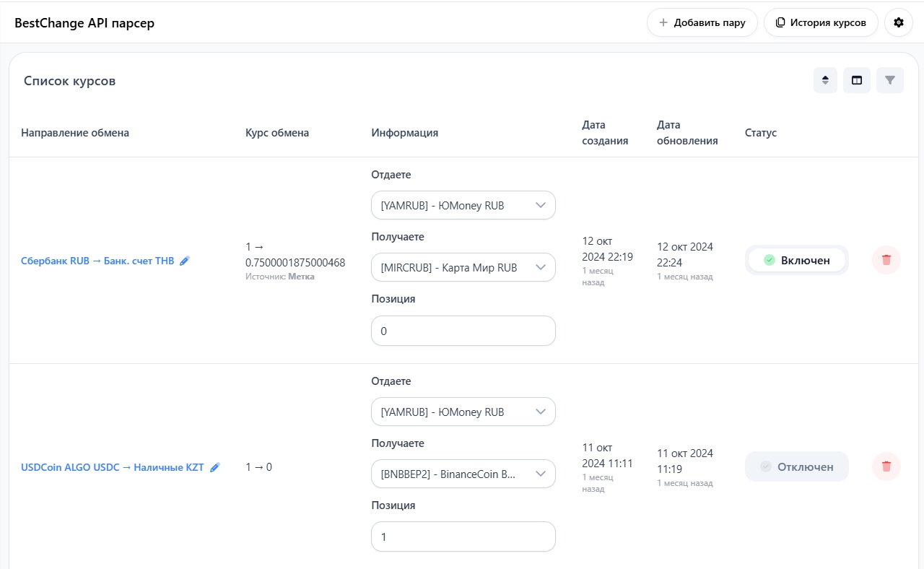Viewport: 924px width, 569px height.
Task: Click the Позиция field containing 1
Action: click(463, 537)
